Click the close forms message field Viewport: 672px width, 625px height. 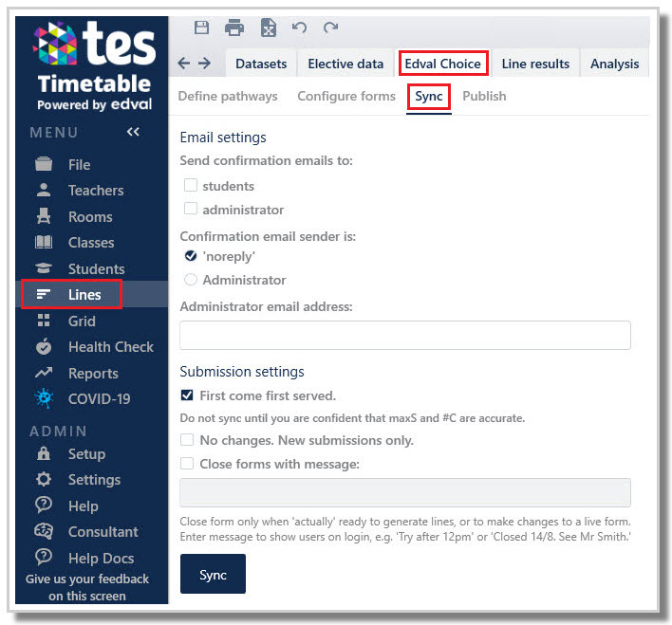(405, 492)
